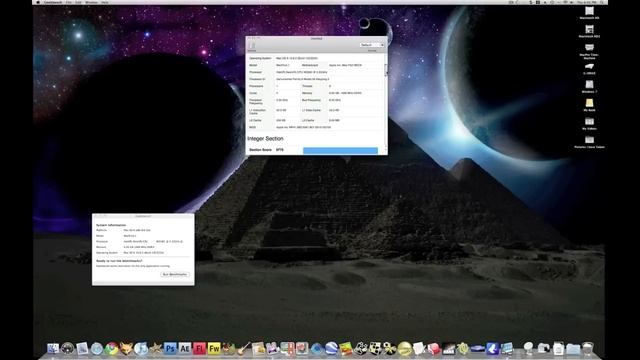Launch Google Earth from the Dock

coord(331,348)
